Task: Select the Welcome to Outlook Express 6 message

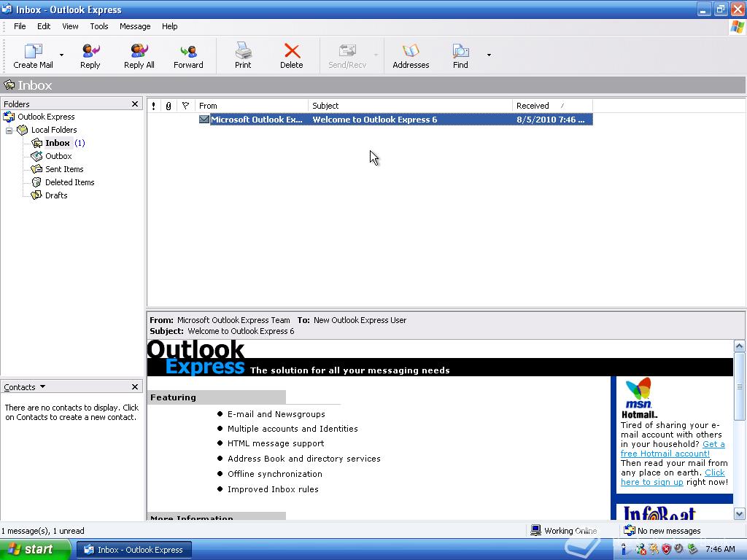Action: 395,120
